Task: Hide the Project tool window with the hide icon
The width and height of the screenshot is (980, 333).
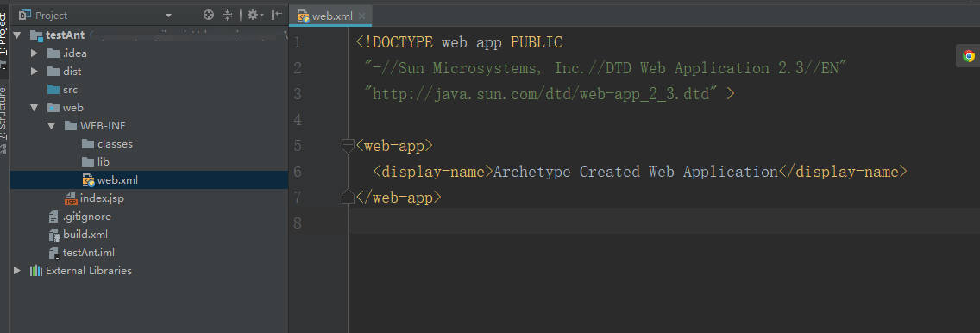Action: tap(276, 15)
